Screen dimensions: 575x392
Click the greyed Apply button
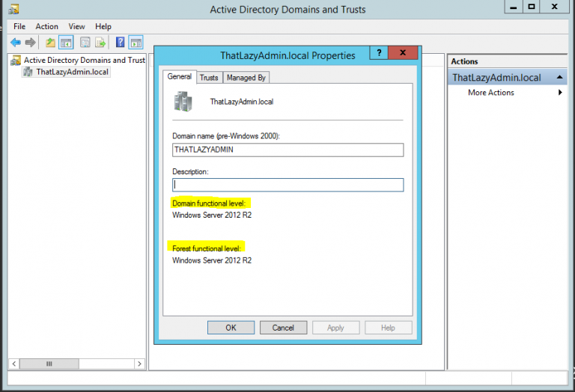point(335,328)
